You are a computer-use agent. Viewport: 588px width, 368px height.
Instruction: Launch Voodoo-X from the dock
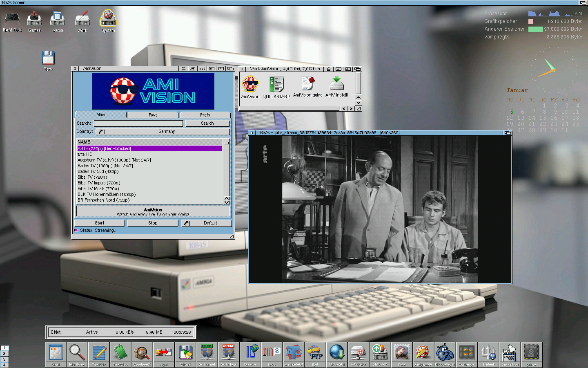pos(142,355)
